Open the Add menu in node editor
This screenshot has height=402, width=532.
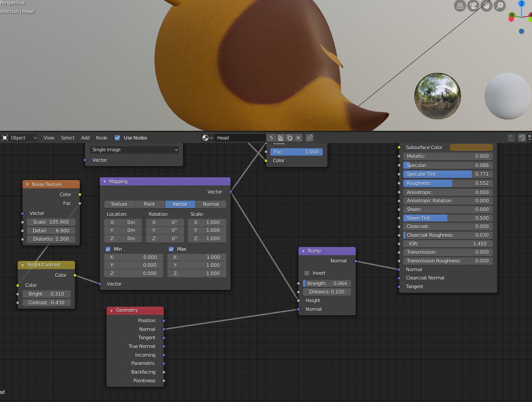[x=85, y=138]
